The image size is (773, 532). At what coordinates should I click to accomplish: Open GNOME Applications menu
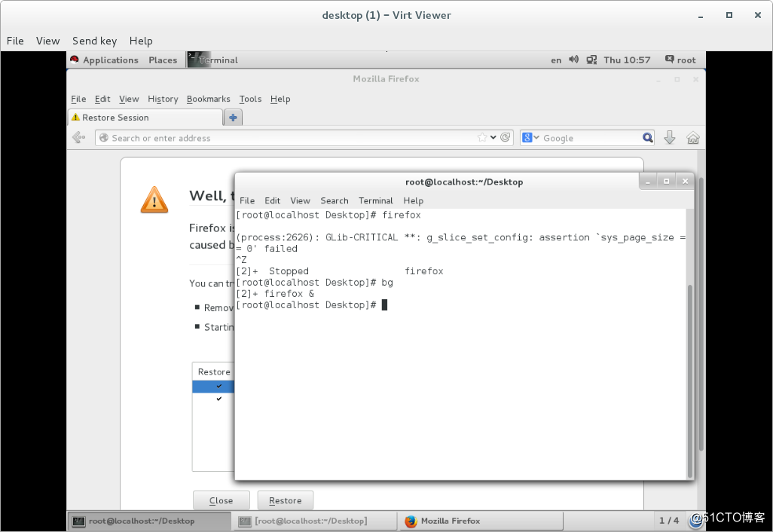pyautogui.click(x=105, y=60)
